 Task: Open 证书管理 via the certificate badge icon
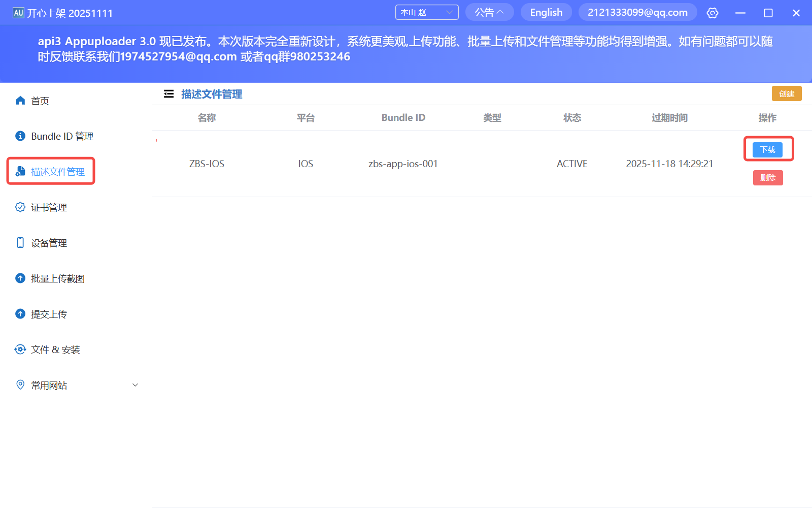pyautogui.click(x=20, y=207)
